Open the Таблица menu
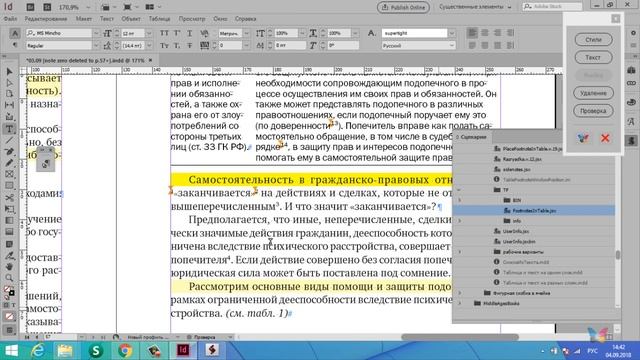Image resolution: width=640 pixels, height=360 pixels. (x=159, y=19)
